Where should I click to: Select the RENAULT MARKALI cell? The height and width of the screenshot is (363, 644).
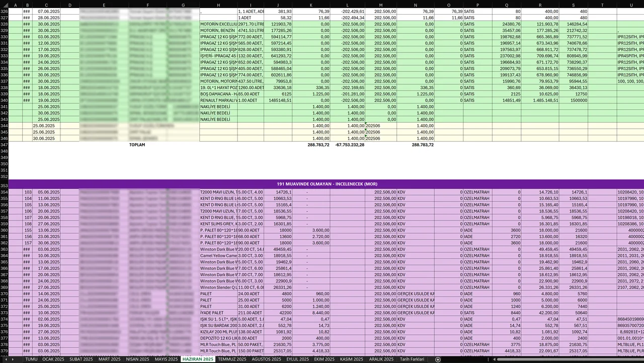pos(218,101)
